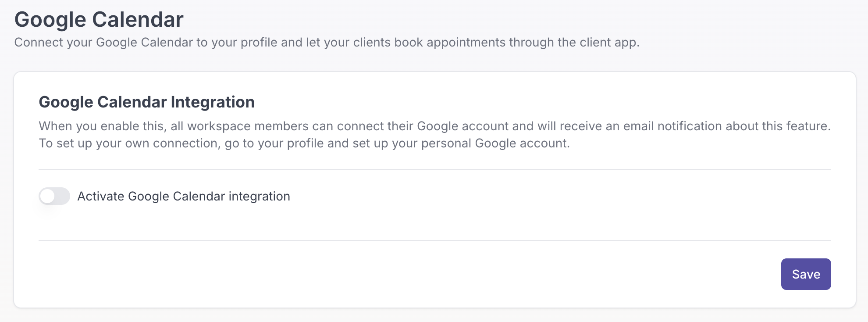Click the 'Google Calendar Integration' card heading

point(146,102)
